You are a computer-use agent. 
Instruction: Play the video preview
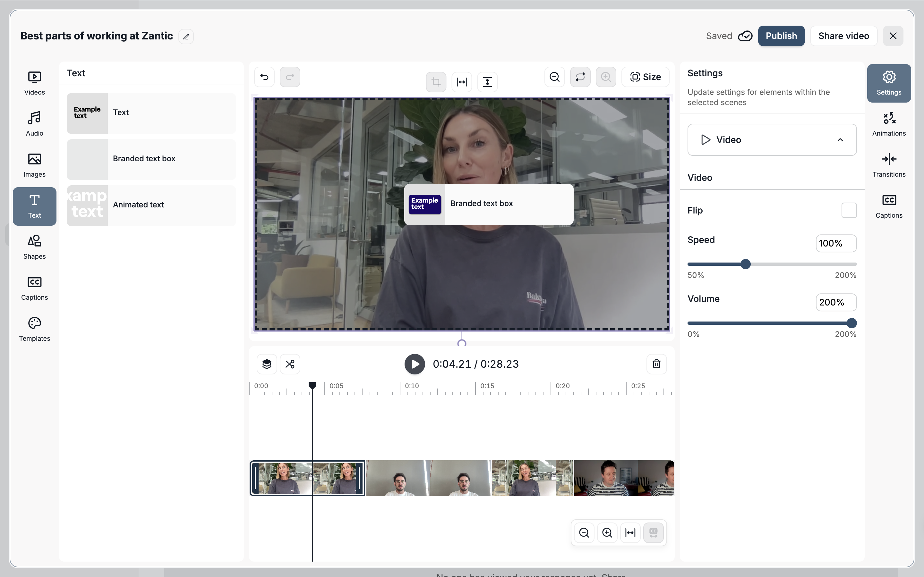[x=415, y=364]
